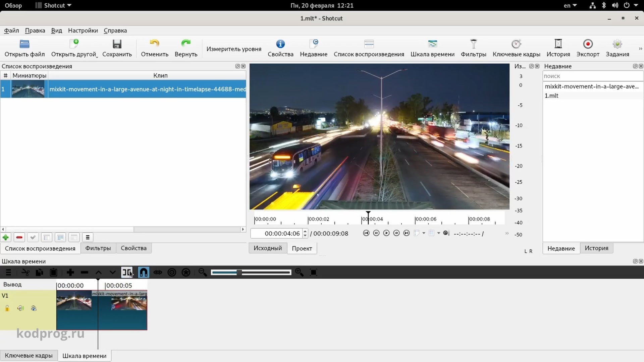This screenshot has height=362, width=644.
Task: Open the en keyboard layout dropdown
Action: tap(570, 5)
